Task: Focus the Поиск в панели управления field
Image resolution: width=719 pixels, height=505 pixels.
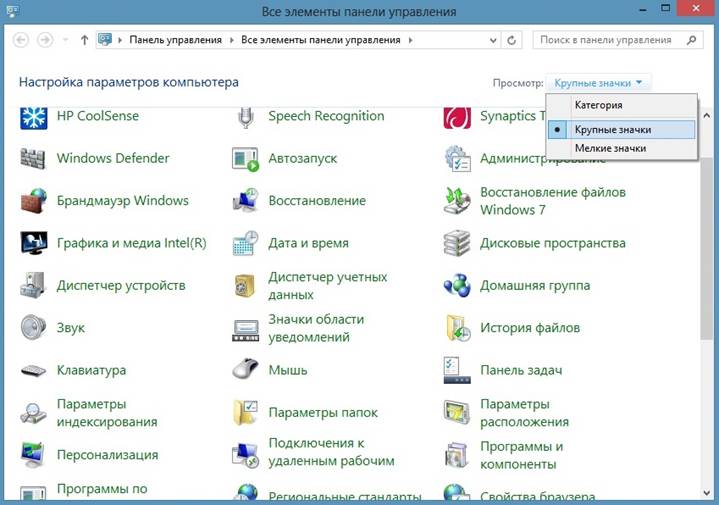Action: 618,40
